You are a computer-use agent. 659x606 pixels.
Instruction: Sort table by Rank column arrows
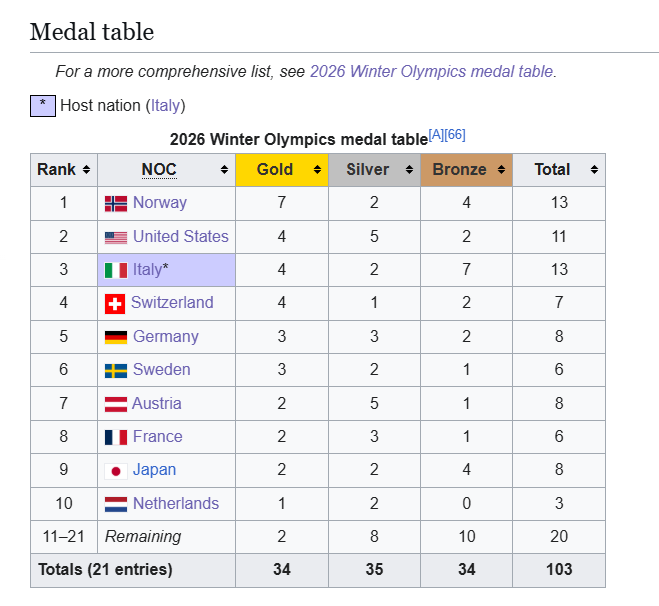tap(87, 170)
